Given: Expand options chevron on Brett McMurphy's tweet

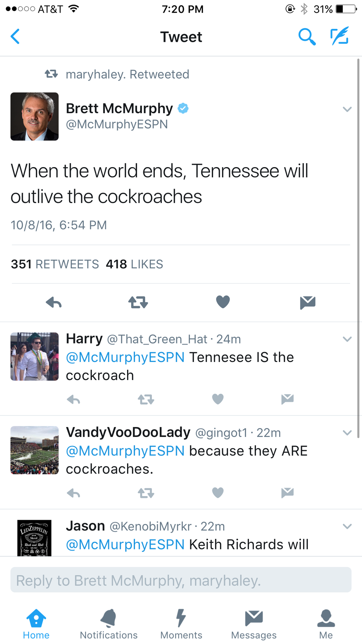Looking at the screenshot, I should pyautogui.click(x=347, y=109).
